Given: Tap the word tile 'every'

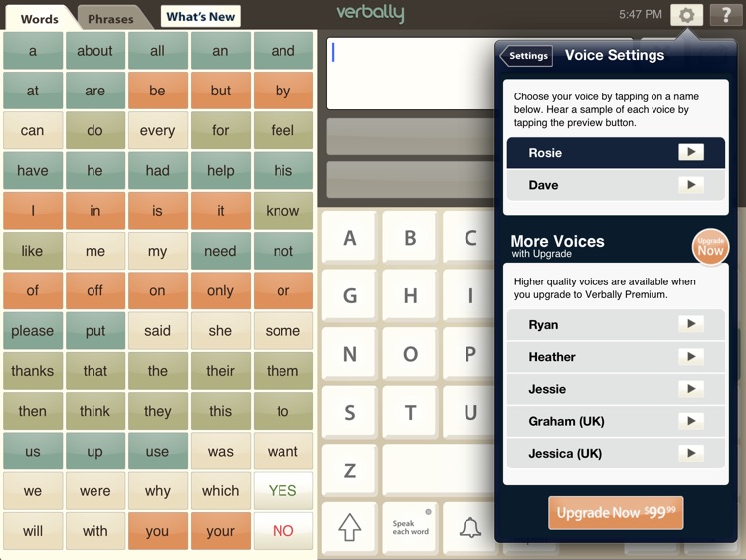Looking at the screenshot, I should [x=157, y=130].
